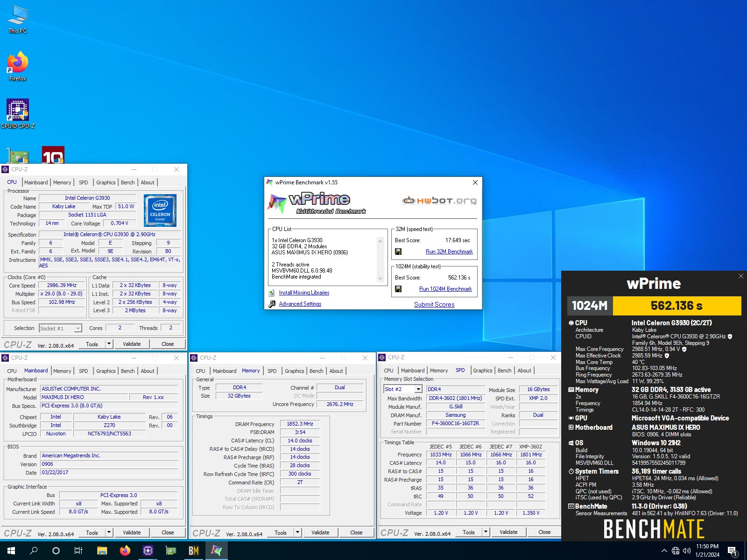Screen dimensions: 747x560
Task: Open Task View on taskbar
Action: pos(78,551)
